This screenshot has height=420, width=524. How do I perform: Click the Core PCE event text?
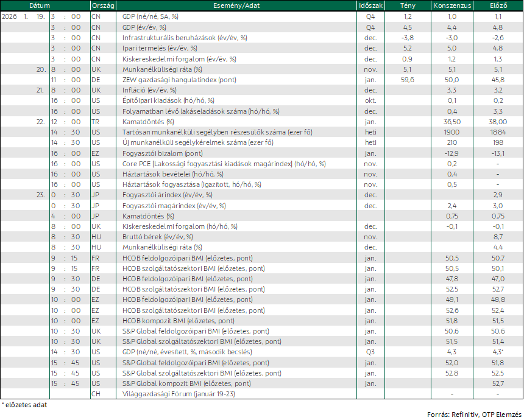click(x=224, y=164)
